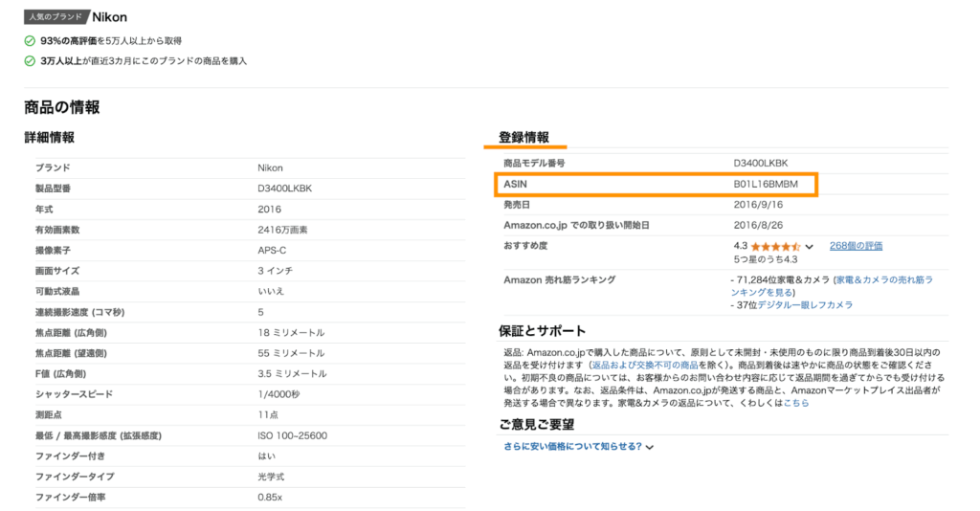
Task: Click the Amazon.co.jp での取り扱い開始日 label
Action: (x=576, y=226)
